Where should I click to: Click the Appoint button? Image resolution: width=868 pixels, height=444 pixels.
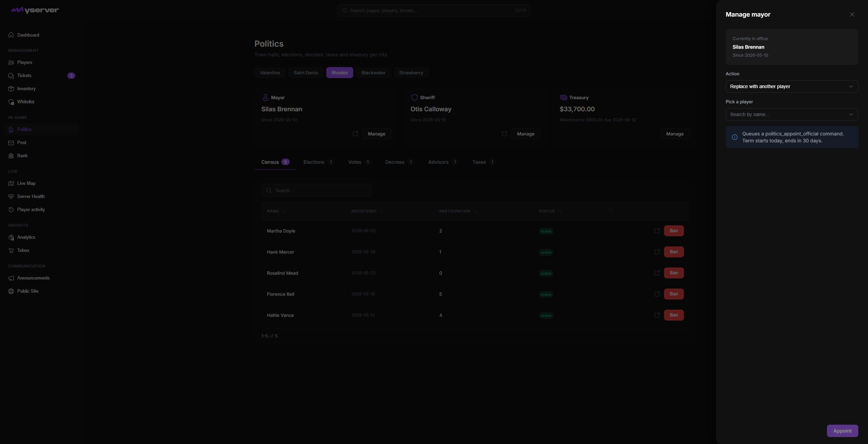click(x=842, y=431)
